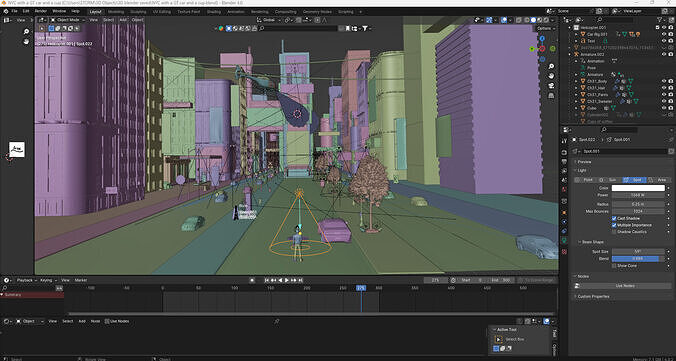Enable the Show Cone checkbox

coord(614,266)
